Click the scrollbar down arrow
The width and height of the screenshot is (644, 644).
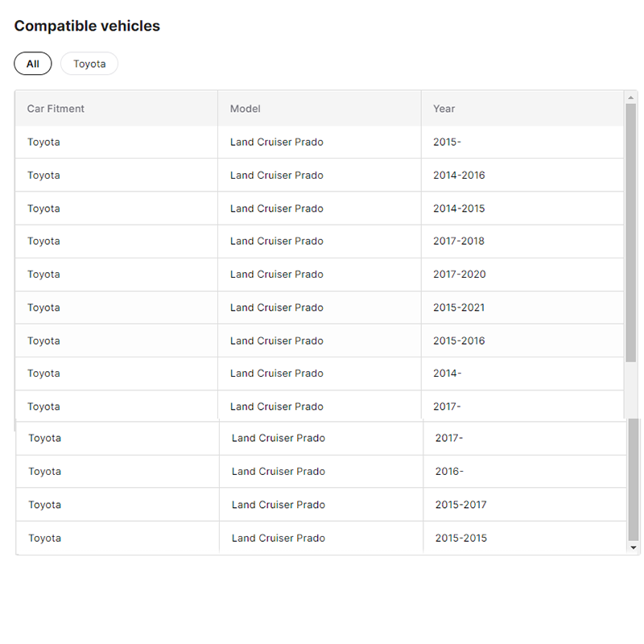634,547
